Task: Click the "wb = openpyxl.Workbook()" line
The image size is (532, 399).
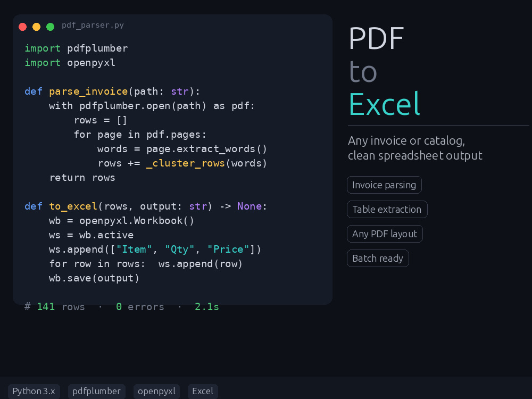Action: pyautogui.click(x=121, y=221)
